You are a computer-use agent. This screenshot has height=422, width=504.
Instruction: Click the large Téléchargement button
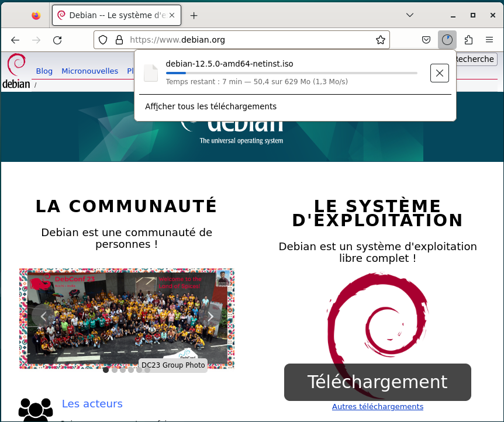click(x=378, y=382)
